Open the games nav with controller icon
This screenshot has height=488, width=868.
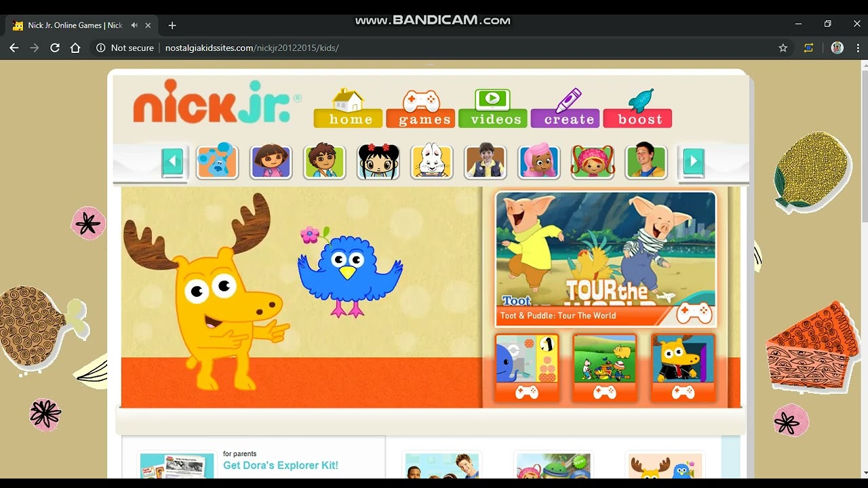pyautogui.click(x=420, y=108)
